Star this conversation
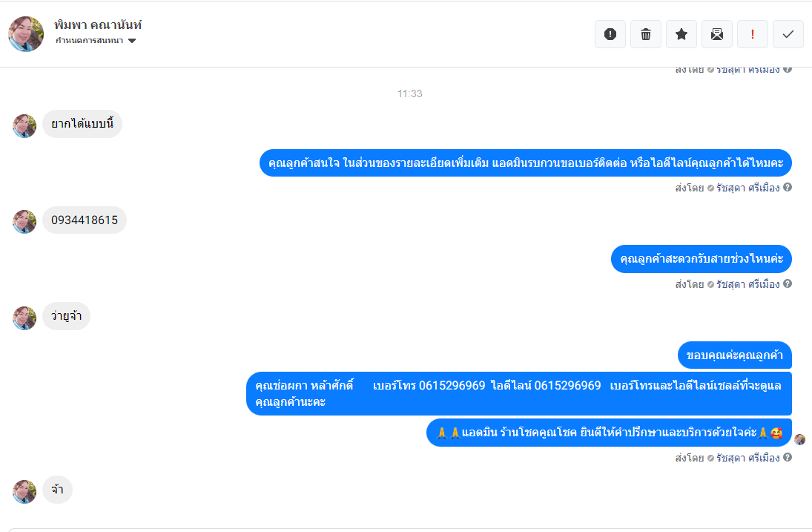 coord(681,34)
